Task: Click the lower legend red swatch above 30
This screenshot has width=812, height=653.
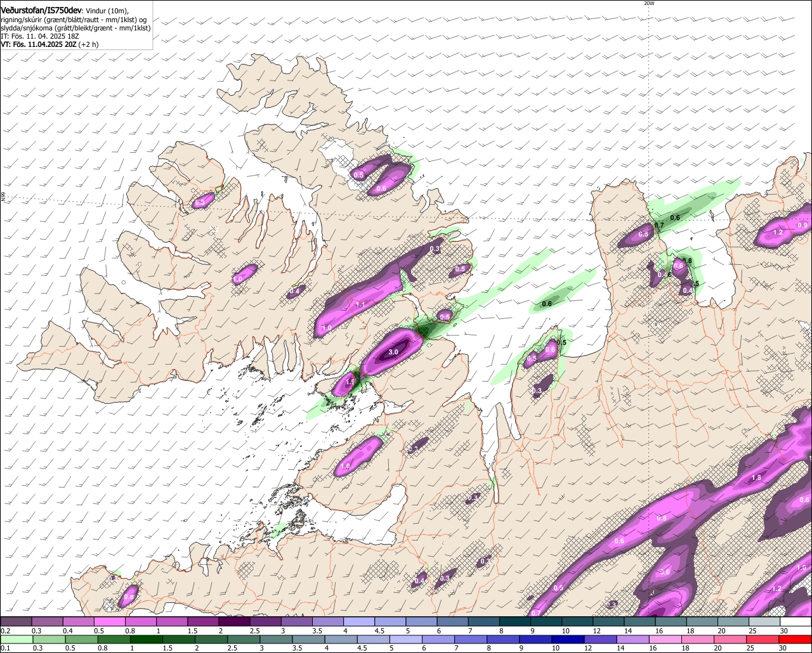Action: click(796, 639)
